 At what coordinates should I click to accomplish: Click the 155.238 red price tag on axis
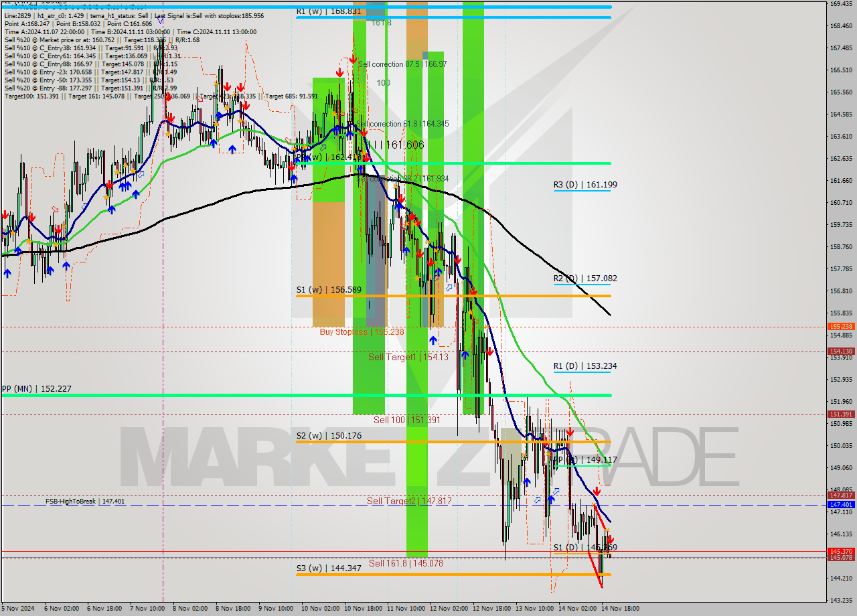tap(841, 327)
